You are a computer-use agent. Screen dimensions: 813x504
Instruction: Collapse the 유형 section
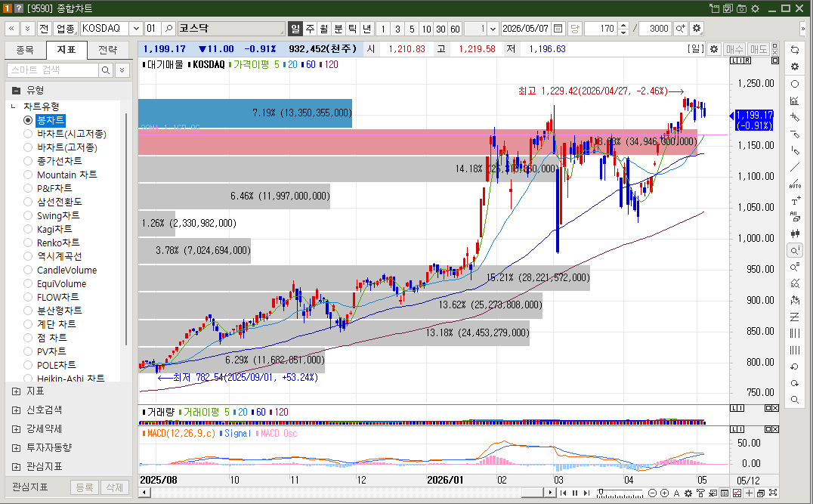16,90
